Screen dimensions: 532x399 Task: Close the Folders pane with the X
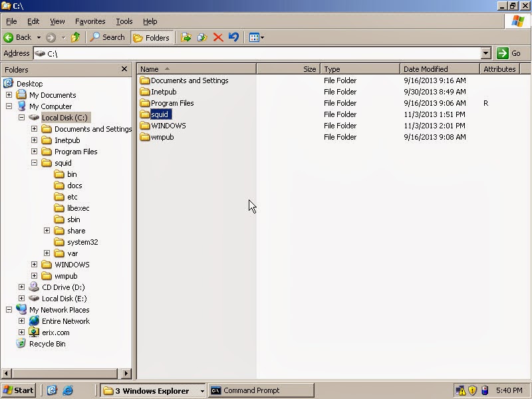coord(124,69)
